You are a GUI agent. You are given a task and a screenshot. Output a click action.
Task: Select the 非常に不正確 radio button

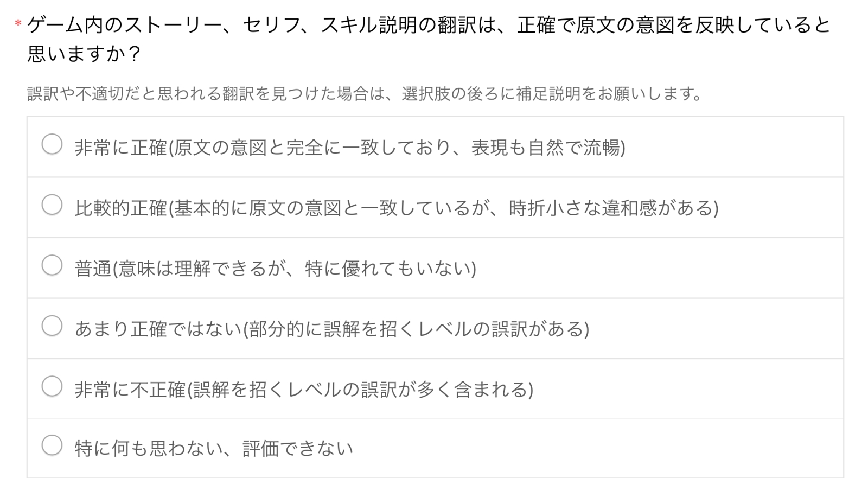pyautogui.click(x=52, y=387)
